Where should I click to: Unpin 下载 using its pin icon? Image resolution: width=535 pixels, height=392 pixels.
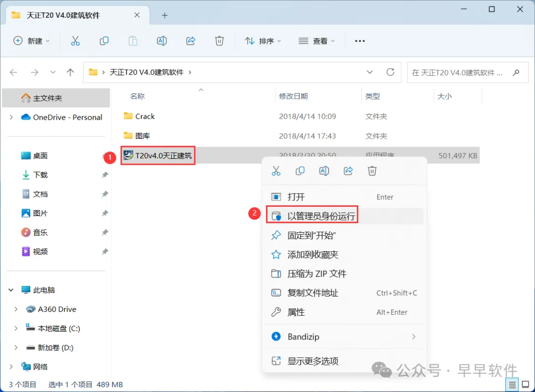click(105, 175)
